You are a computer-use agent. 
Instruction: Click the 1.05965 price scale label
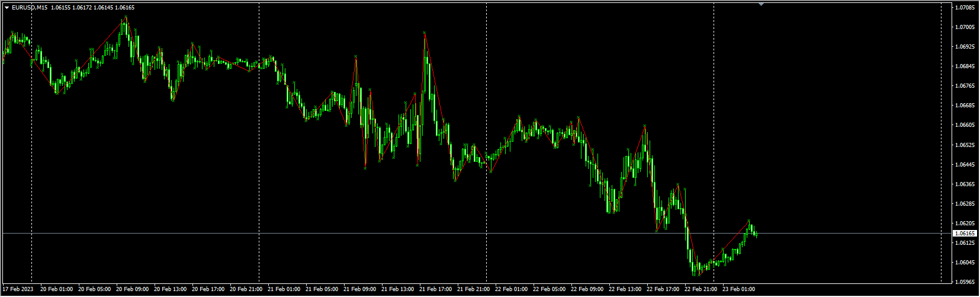pos(965,282)
